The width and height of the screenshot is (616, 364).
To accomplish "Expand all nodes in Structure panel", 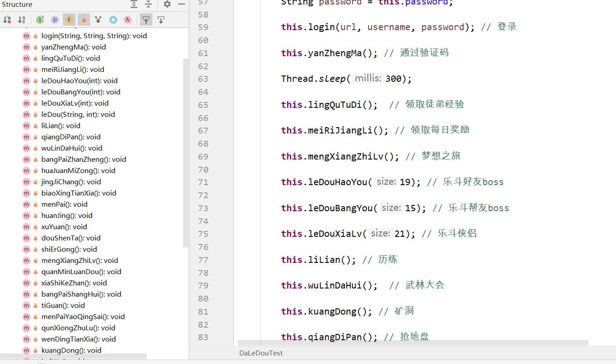I will 134,4.
